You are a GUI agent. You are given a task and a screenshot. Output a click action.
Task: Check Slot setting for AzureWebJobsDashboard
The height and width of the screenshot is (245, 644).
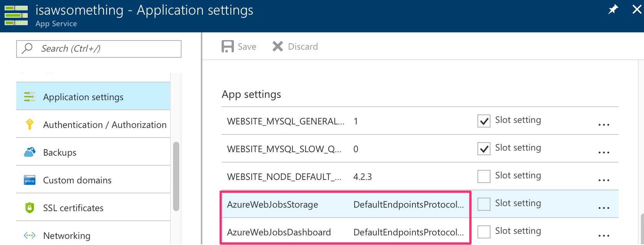pos(484,232)
